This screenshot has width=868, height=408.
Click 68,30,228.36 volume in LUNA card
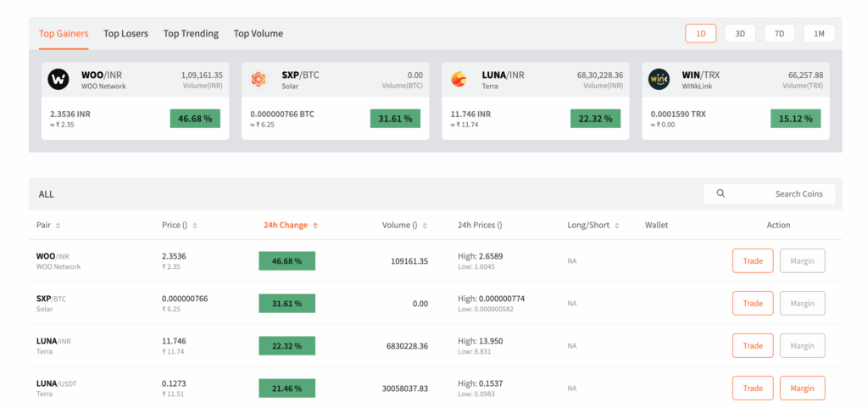coord(600,75)
